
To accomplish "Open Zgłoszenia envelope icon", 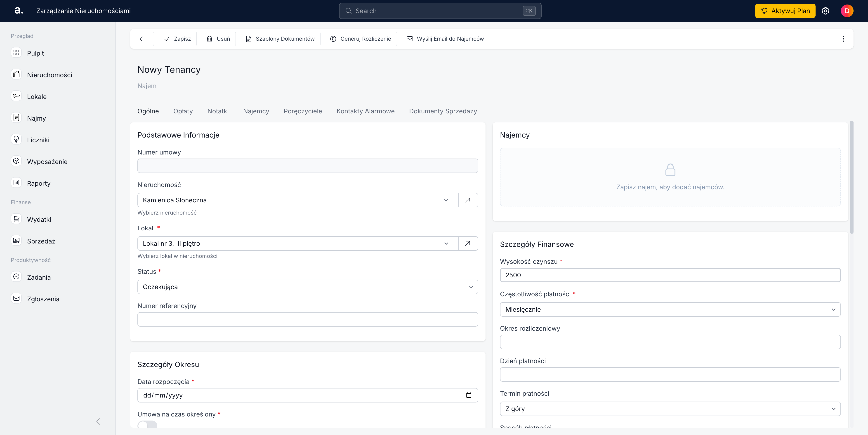I will pyautogui.click(x=16, y=299).
